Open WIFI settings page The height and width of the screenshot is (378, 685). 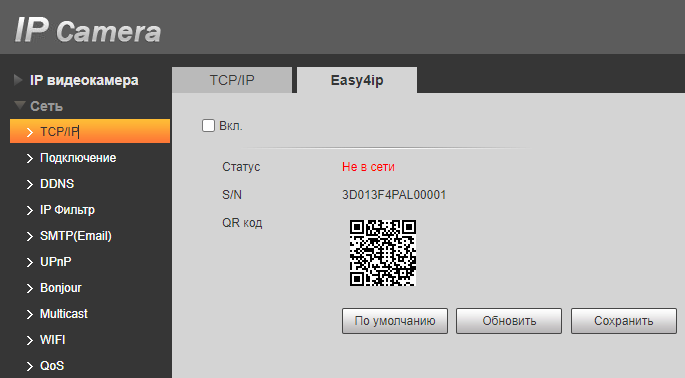(52, 340)
